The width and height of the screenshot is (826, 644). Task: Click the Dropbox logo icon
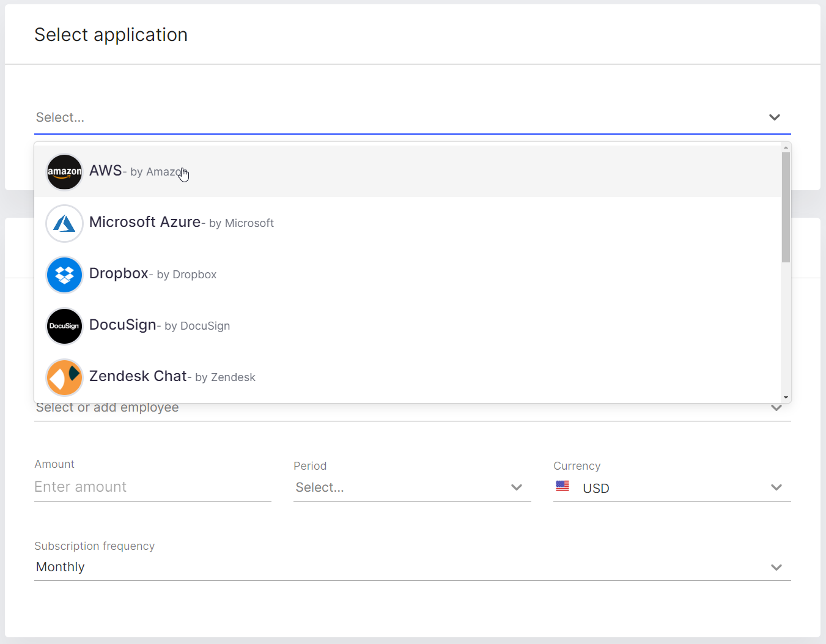64,275
